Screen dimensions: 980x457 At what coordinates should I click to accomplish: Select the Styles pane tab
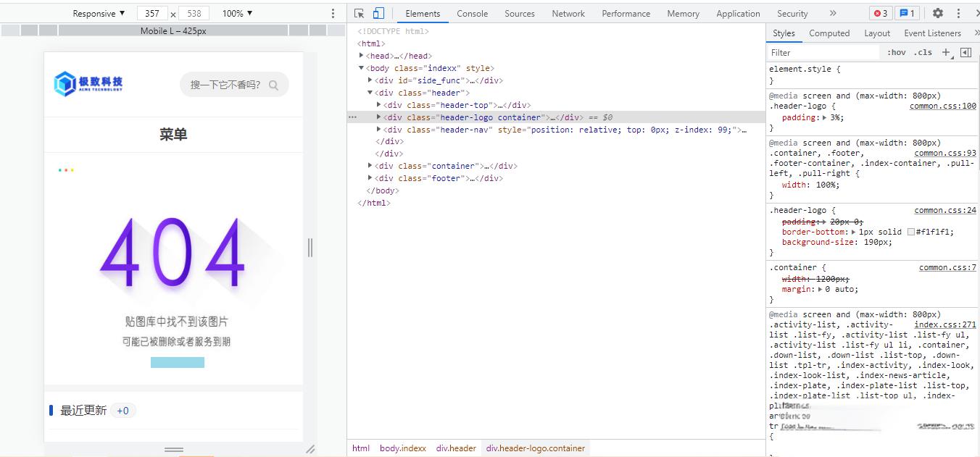(784, 33)
